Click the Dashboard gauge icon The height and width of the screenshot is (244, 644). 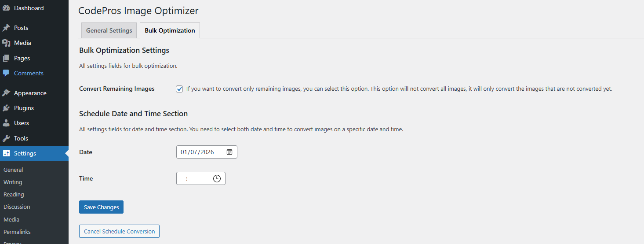point(6,8)
